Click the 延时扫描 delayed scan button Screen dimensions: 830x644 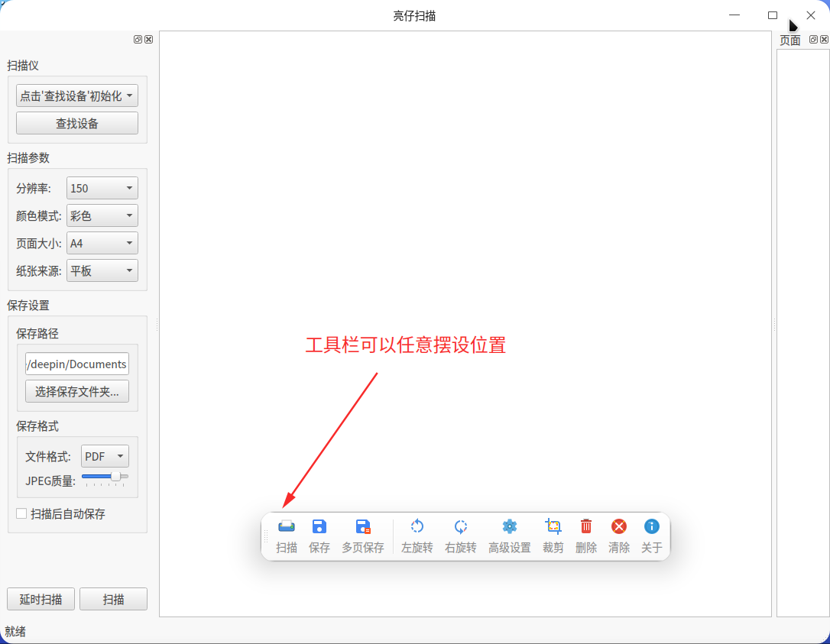[41, 599]
